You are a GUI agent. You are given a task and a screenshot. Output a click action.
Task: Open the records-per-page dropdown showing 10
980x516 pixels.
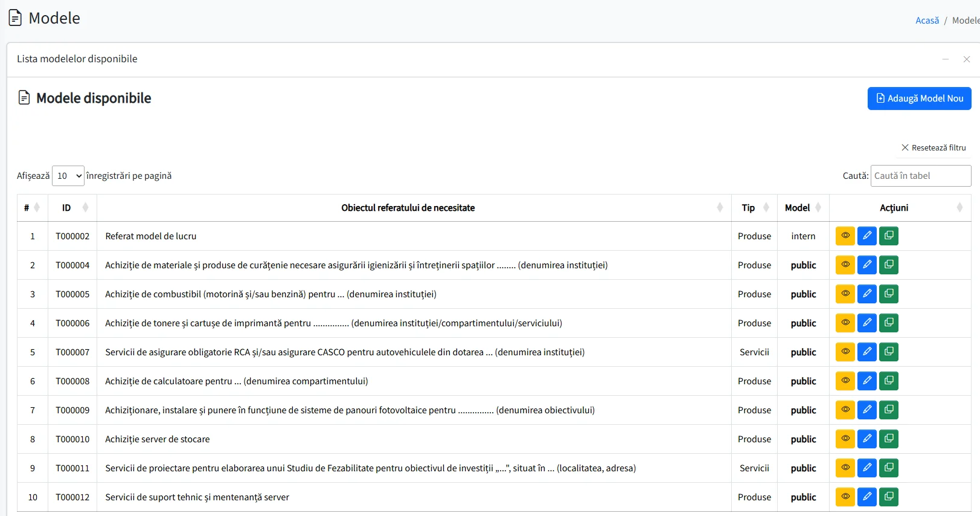click(x=68, y=176)
